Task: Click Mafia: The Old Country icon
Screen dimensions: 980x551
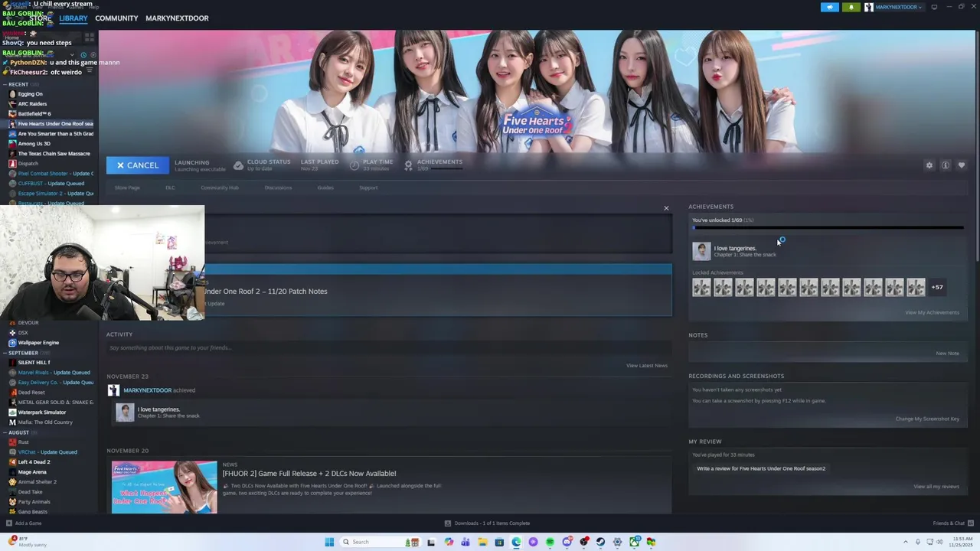Action: tap(12, 422)
